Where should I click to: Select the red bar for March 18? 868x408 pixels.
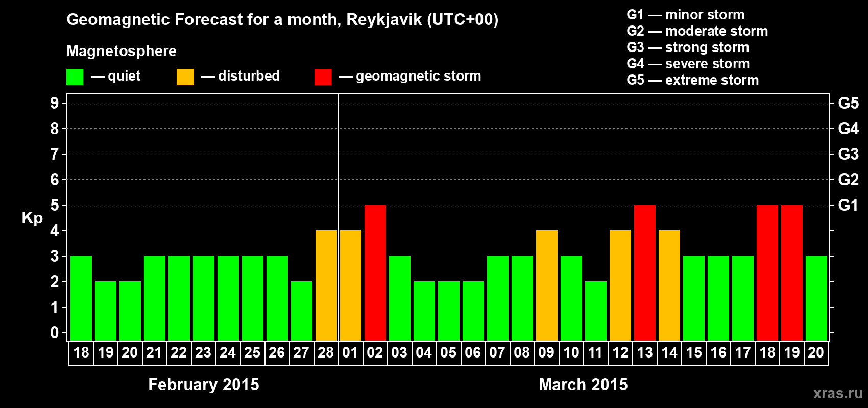tap(767, 272)
